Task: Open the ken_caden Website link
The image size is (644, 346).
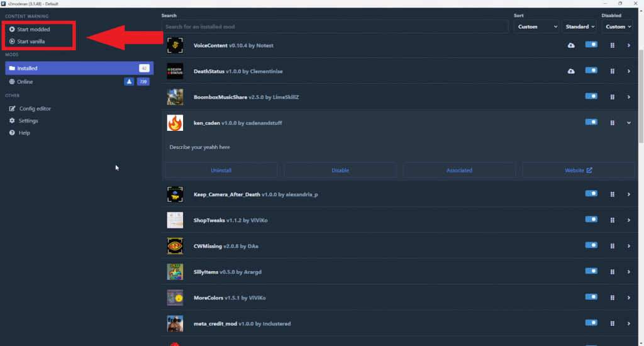Action: click(579, 170)
